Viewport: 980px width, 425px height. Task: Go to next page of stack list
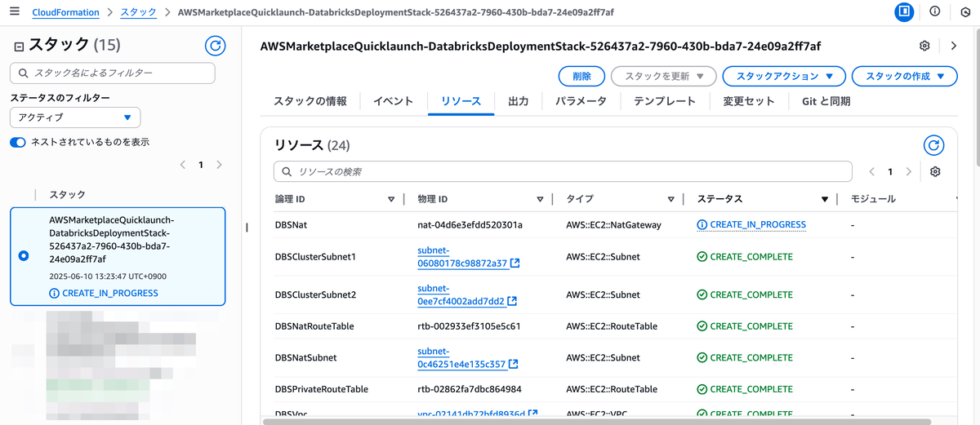[219, 165]
